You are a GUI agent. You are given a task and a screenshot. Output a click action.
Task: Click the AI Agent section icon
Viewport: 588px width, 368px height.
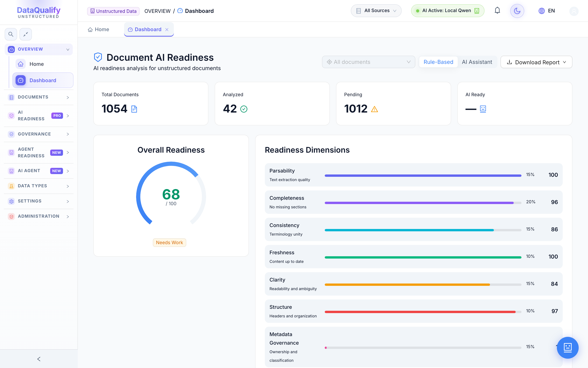(11, 171)
